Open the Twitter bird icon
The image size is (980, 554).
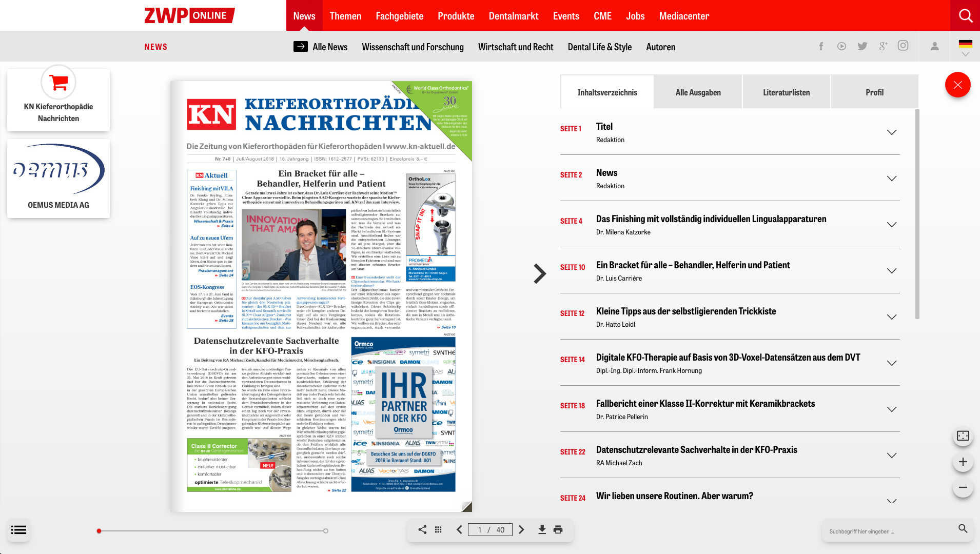(x=863, y=46)
